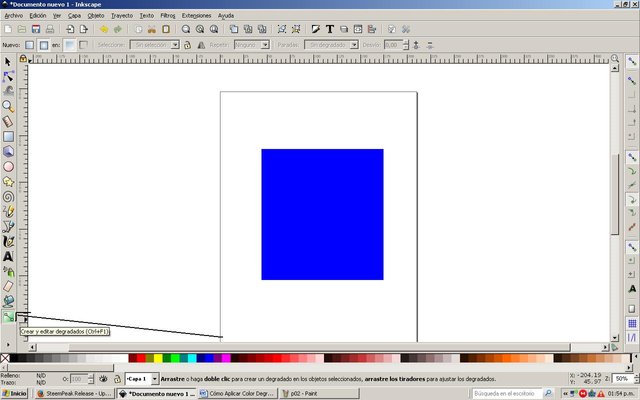Pick the Spiral tool
The height and width of the screenshot is (400, 640).
coord(8,197)
